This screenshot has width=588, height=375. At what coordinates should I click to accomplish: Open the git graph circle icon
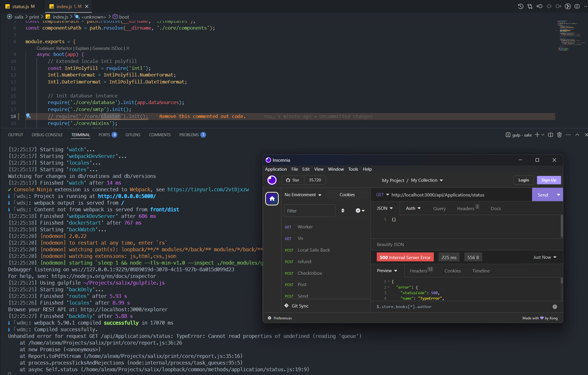[568, 6]
